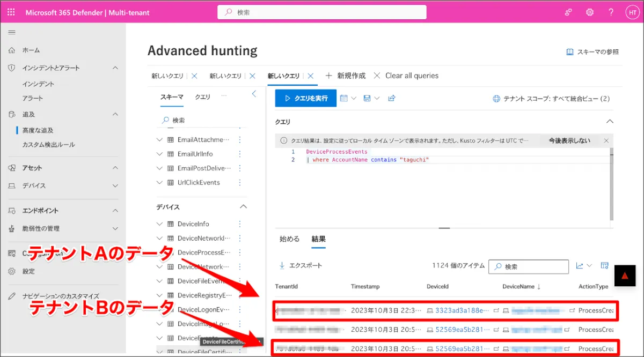Screen dimensions: 644x357
Task: Close the first 新しいクエリ tab
Action: click(x=194, y=76)
